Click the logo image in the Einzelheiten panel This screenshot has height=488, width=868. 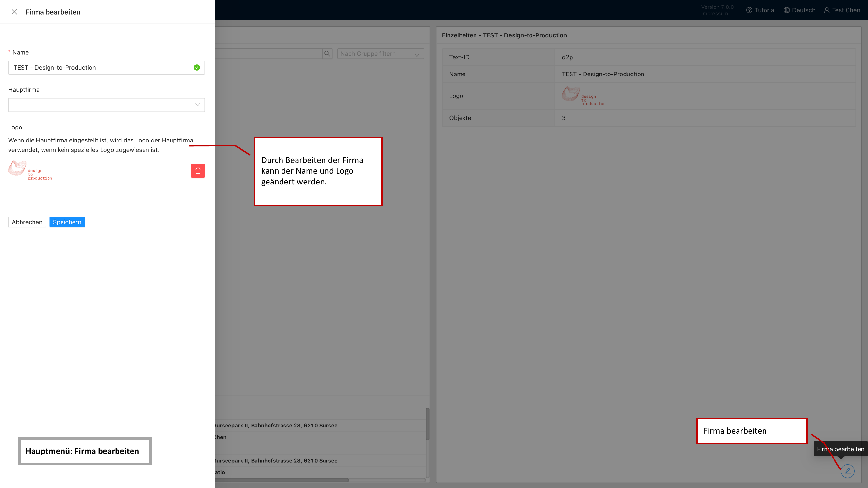point(583,96)
